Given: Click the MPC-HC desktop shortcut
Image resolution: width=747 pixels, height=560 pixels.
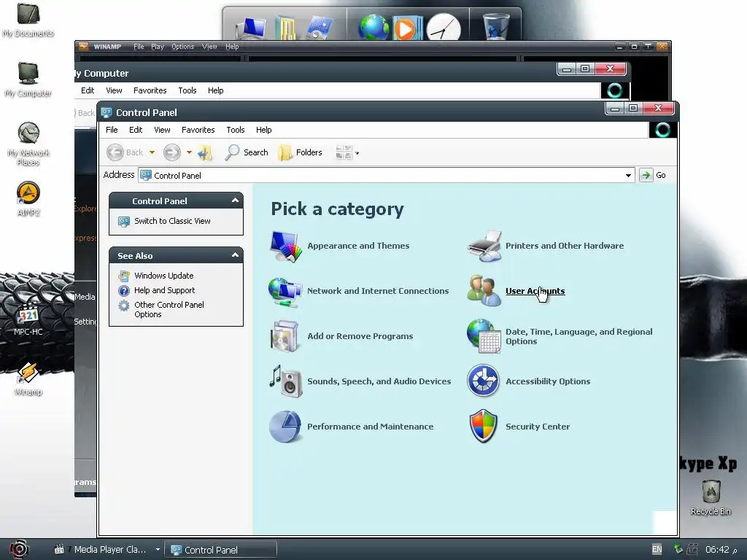Looking at the screenshot, I should 28,320.
